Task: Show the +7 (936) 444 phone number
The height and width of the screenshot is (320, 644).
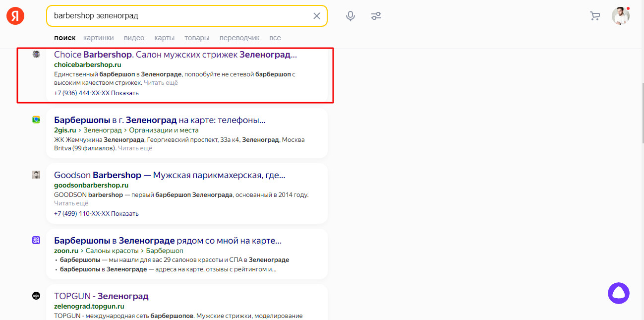Action: tap(96, 93)
